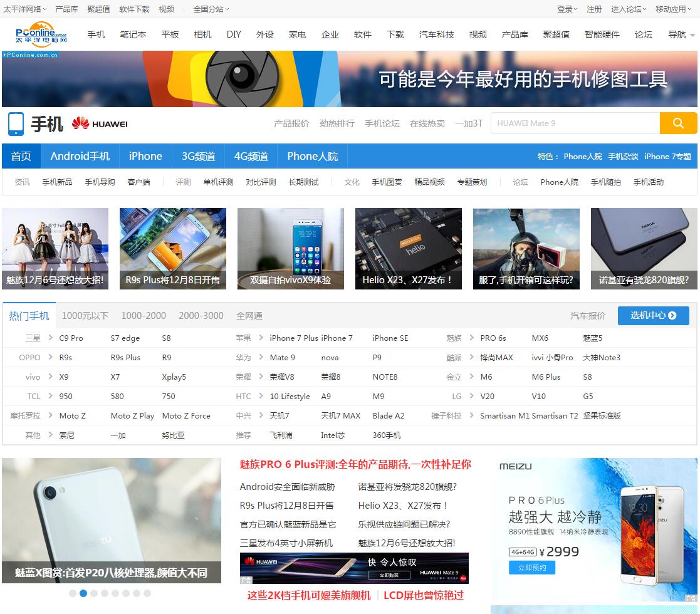The width and height of the screenshot is (700, 614).
Task: Select the 全网通 tab
Action: click(x=249, y=316)
